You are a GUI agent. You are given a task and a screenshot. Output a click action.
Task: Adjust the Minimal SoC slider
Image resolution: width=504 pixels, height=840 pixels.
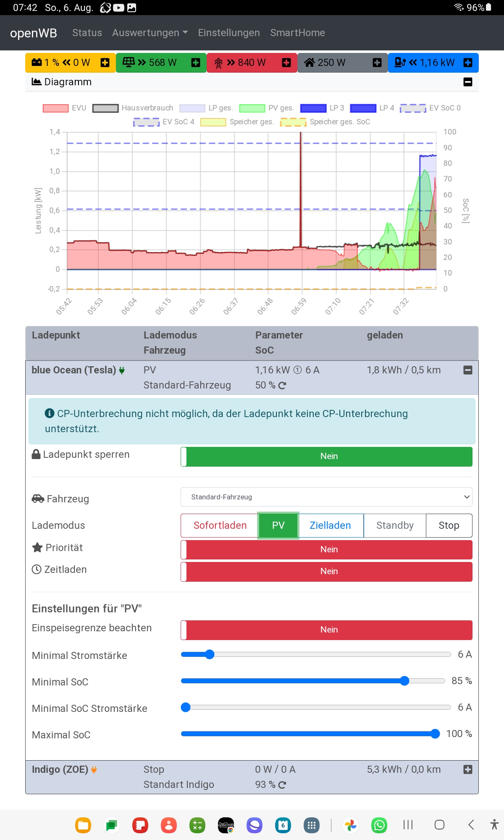313,681
